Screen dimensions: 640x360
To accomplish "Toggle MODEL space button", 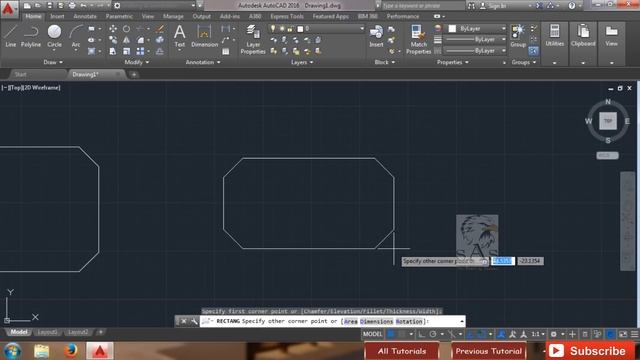I will point(372,334).
